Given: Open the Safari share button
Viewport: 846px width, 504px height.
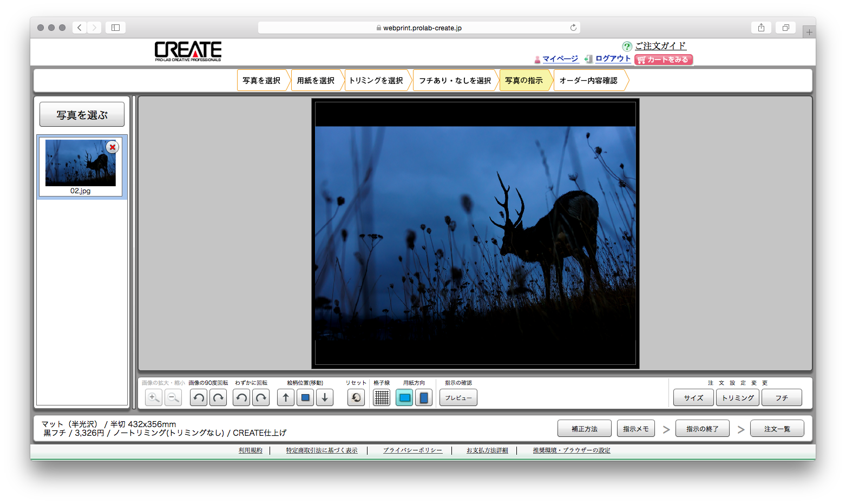Looking at the screenshot, I should [761, 28].
